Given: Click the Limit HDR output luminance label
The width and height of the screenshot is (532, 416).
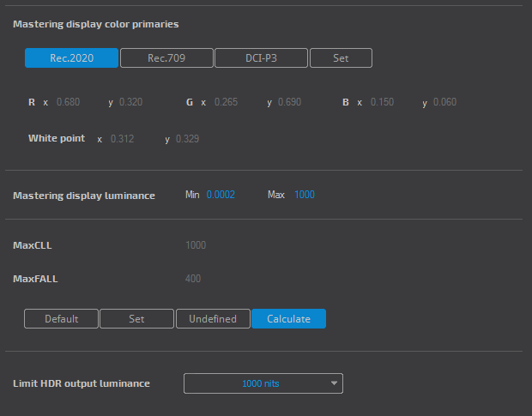Looking at the screenshot, I should tap(82, 383).
